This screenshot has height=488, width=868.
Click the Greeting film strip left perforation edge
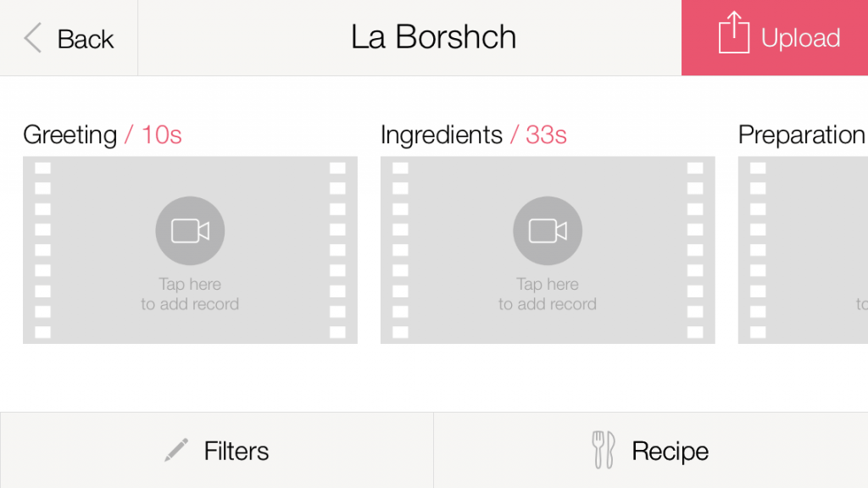(x=42, y=250)
